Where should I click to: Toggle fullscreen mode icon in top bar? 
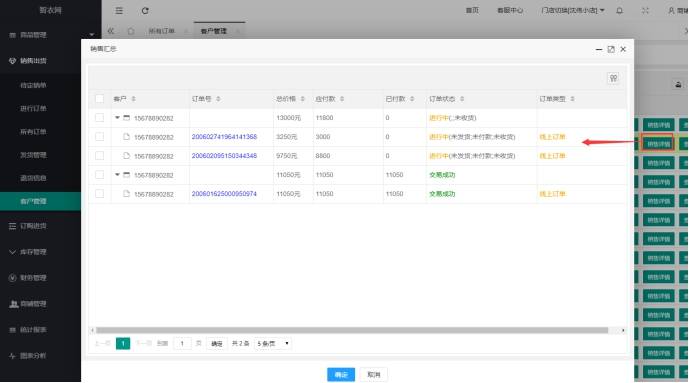(645, 11)
